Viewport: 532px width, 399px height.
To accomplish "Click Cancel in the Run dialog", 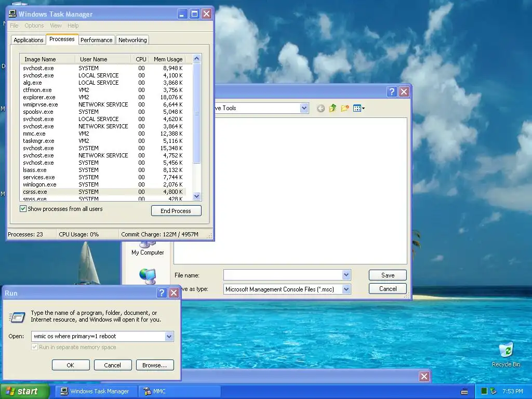I will (113, 365).
